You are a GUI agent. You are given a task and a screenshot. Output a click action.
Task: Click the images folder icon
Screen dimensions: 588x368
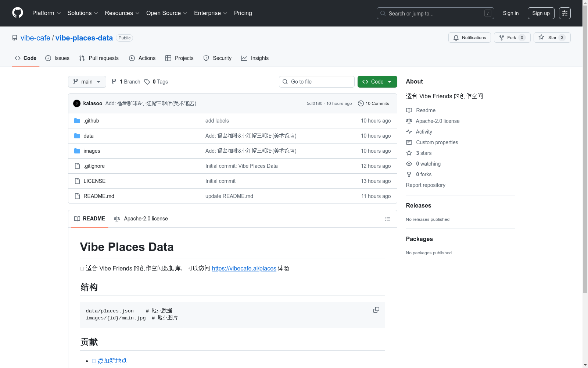coord(77,151)
